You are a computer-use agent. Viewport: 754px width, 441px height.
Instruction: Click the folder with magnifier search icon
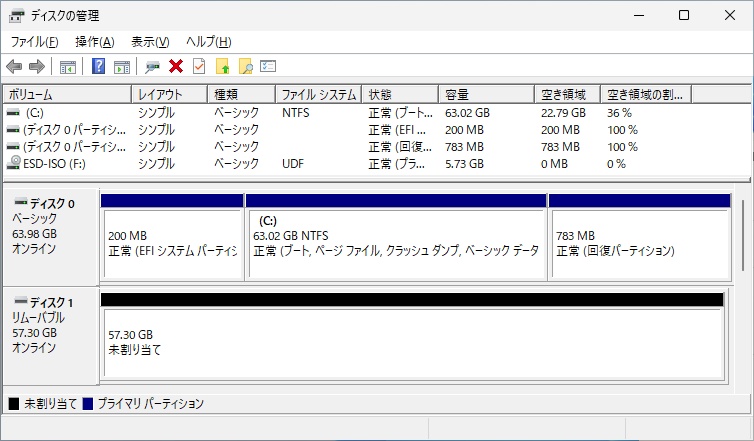(245, 66)
